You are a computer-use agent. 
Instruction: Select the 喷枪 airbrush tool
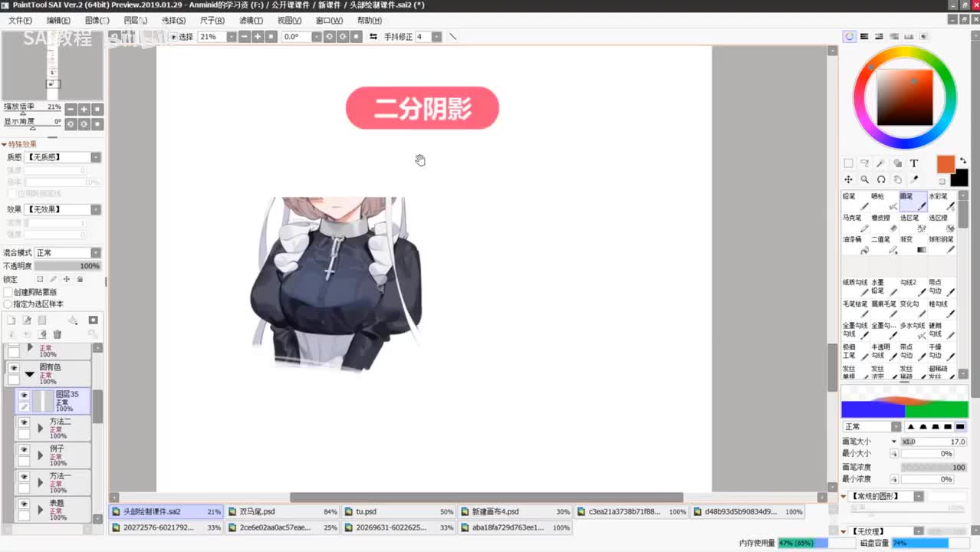pyautogui.click(x=885, y=202)
